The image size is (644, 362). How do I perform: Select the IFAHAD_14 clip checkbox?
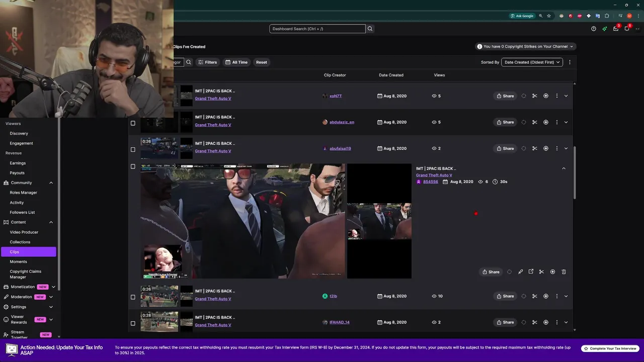(133, 323)
